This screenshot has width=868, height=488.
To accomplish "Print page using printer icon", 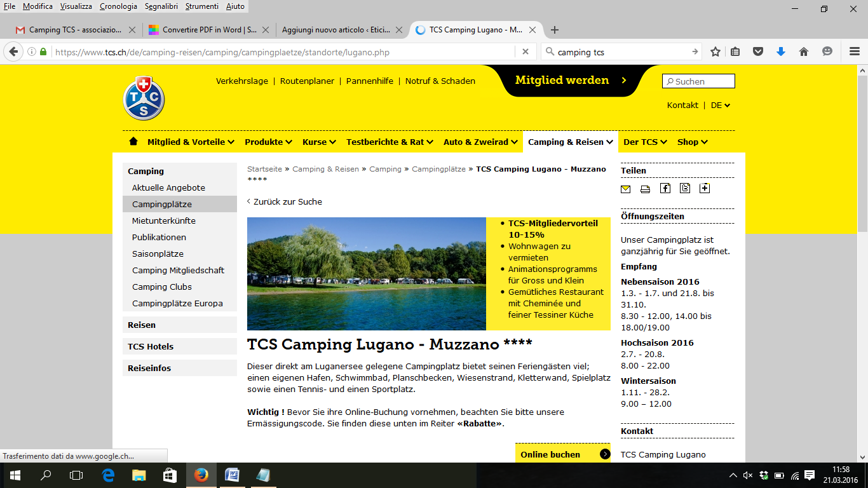I will pos(646,189).
